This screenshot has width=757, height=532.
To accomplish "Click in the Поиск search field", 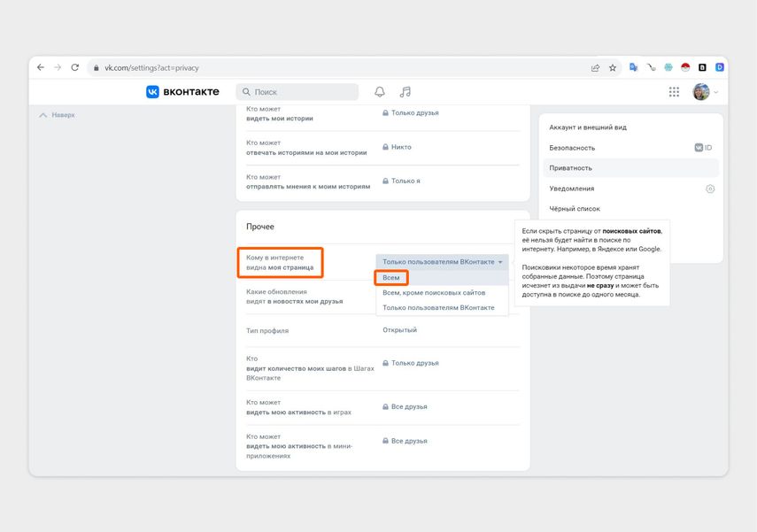I will [x=297, y=92].
